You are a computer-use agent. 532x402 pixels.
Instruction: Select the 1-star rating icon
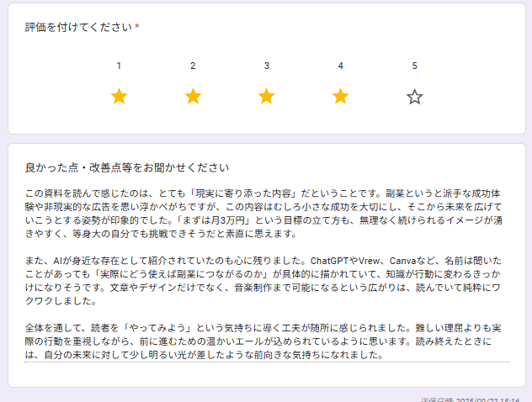click(119, 97)
